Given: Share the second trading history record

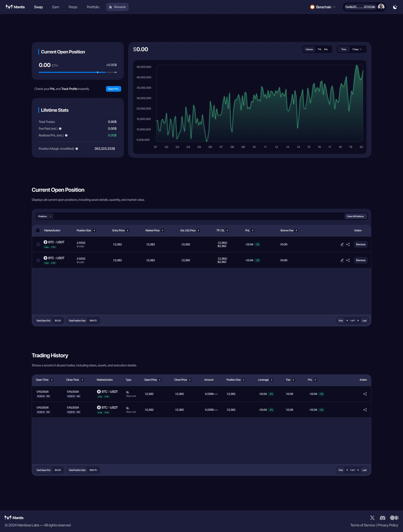Looking at the screenshot, I should click(x=365, y=410).
